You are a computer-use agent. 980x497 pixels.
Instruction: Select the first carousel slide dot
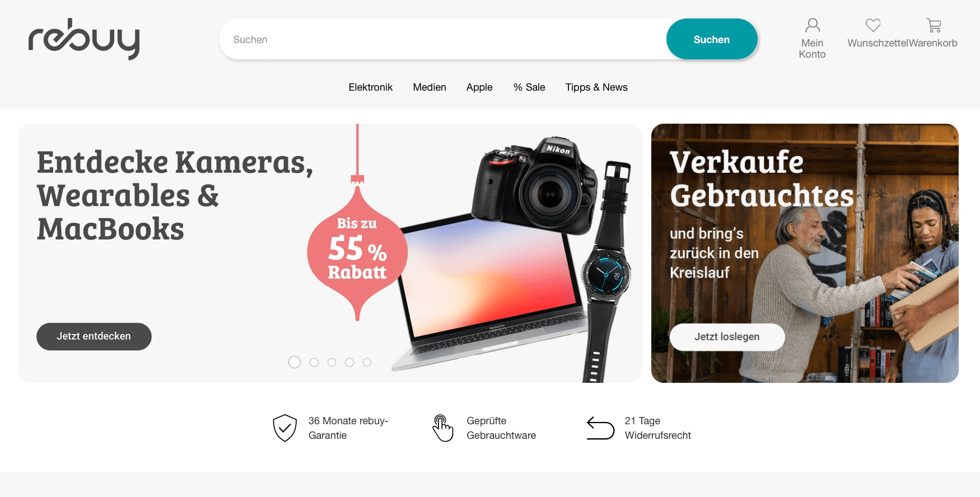(x=295, y=362)
